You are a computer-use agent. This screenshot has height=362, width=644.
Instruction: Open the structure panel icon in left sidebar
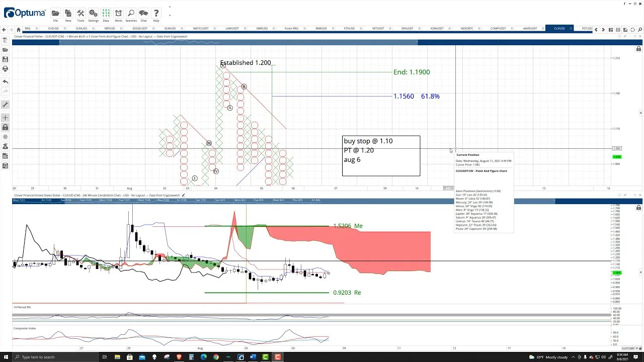click(5, 40)
